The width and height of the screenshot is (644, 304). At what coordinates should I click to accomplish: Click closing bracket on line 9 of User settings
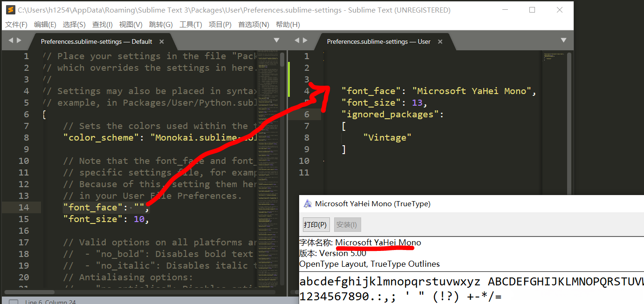click(344, 149)
